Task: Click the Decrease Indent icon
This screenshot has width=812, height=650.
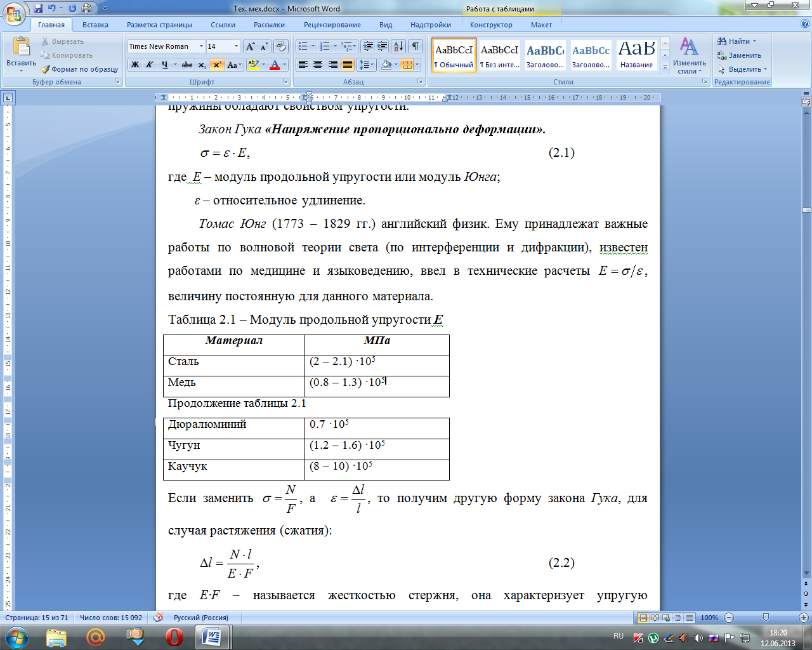Action: click(367, 46)
